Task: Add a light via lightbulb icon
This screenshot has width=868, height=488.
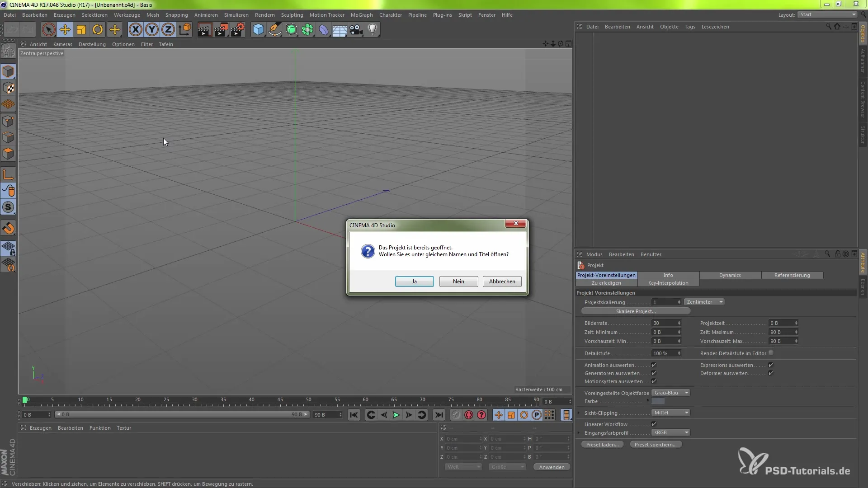Action: 372,30
